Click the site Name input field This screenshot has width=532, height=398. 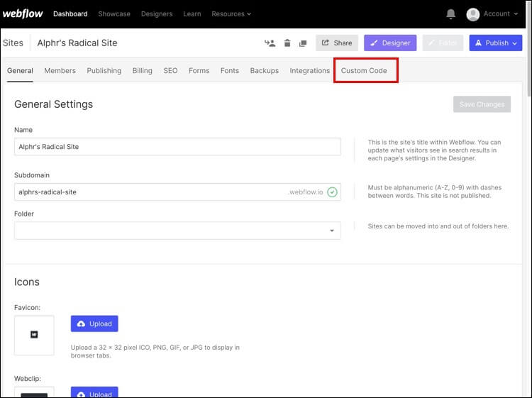(177, 147)
